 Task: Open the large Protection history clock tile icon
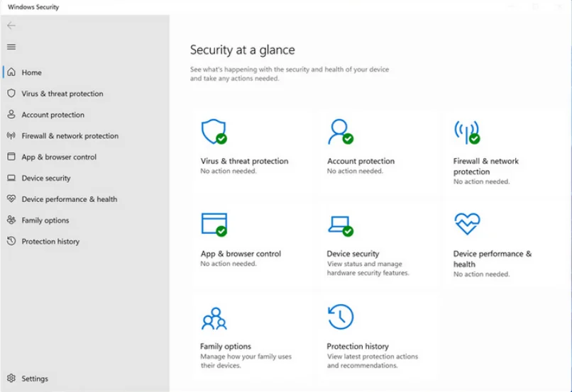click(x=341, y=317)
